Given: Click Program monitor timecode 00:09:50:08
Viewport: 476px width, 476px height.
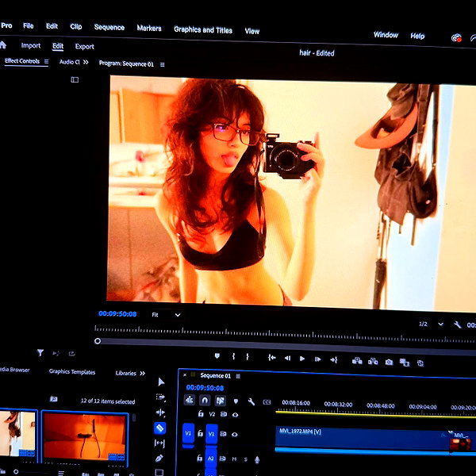Looking at the screenshot, I should tap(117, 314).
